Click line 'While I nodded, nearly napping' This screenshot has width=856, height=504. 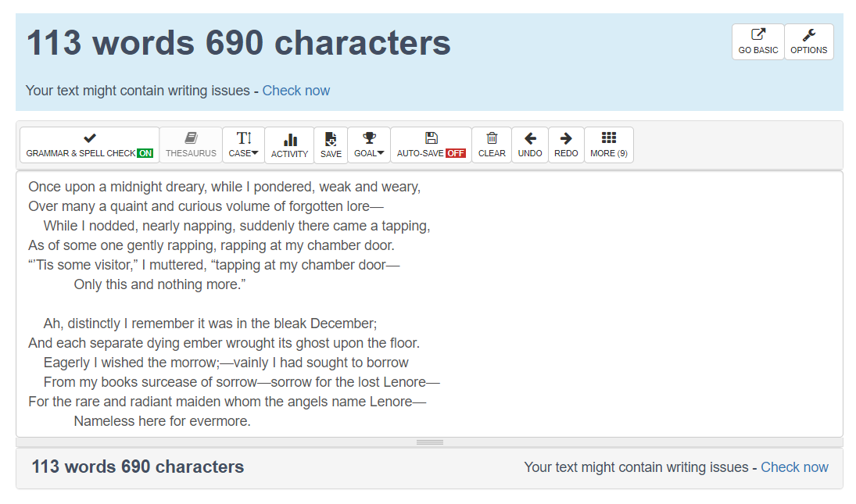pyautogui.click(x=237, y=226)
